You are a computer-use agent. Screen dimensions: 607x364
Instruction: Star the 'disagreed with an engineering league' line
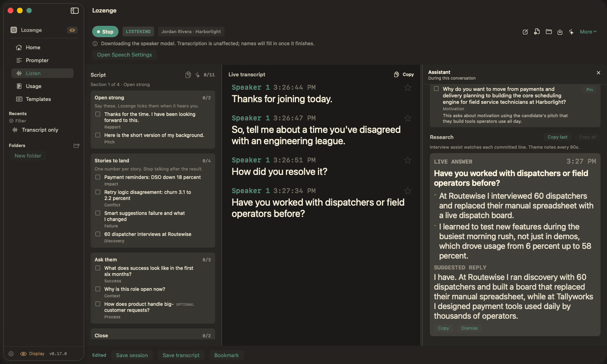(408, 118)
